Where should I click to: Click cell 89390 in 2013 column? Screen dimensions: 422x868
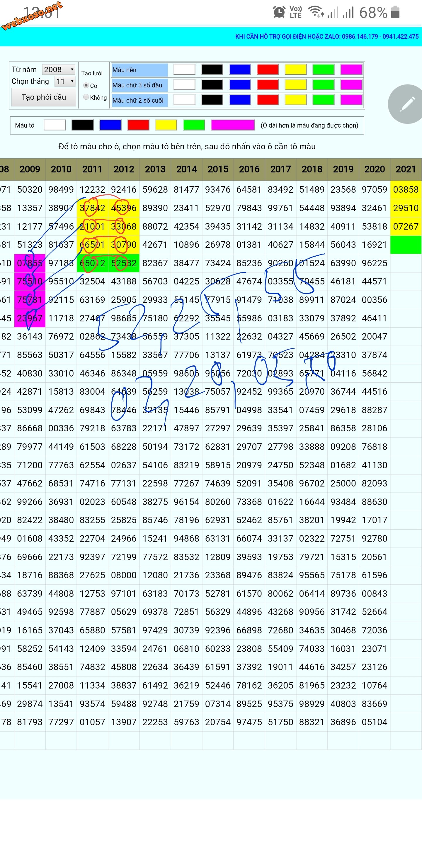click(155, 208)
